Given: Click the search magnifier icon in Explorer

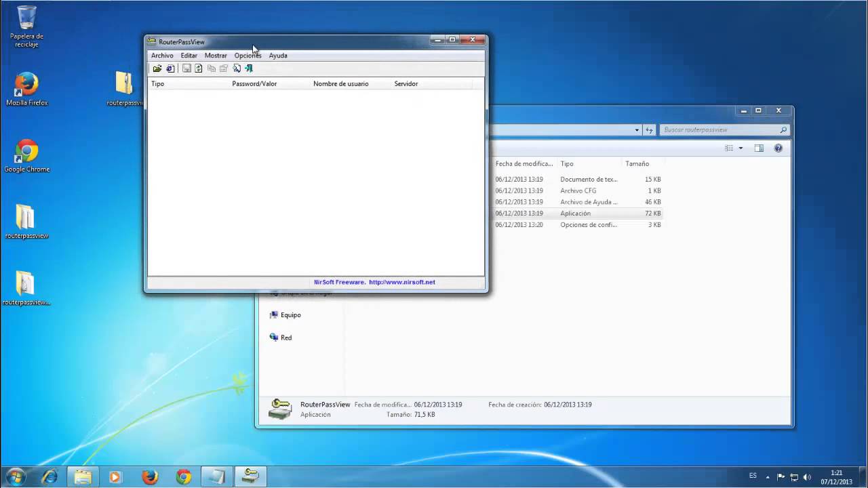Looking at the screenshot, I should pos(784,129).
